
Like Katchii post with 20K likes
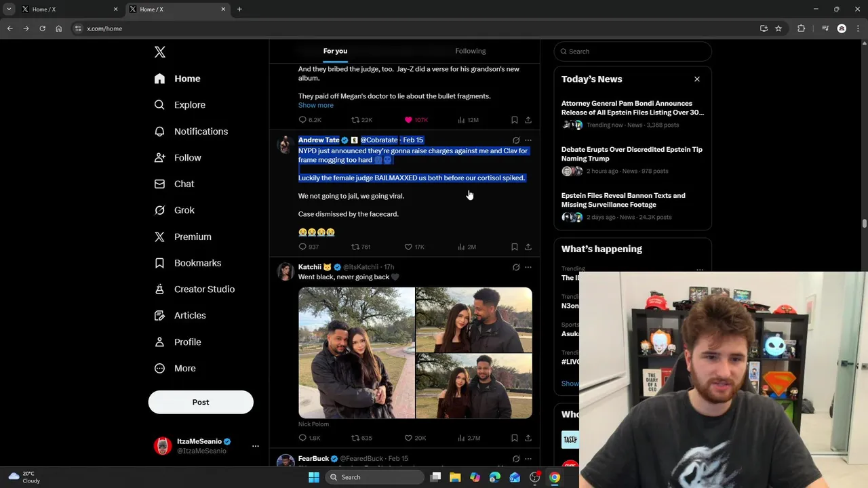coord(414,438)
